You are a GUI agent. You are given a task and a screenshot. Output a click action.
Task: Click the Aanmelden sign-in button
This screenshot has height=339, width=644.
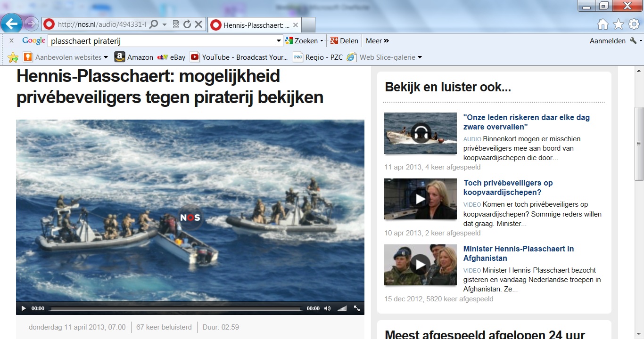tap(607, 41)
